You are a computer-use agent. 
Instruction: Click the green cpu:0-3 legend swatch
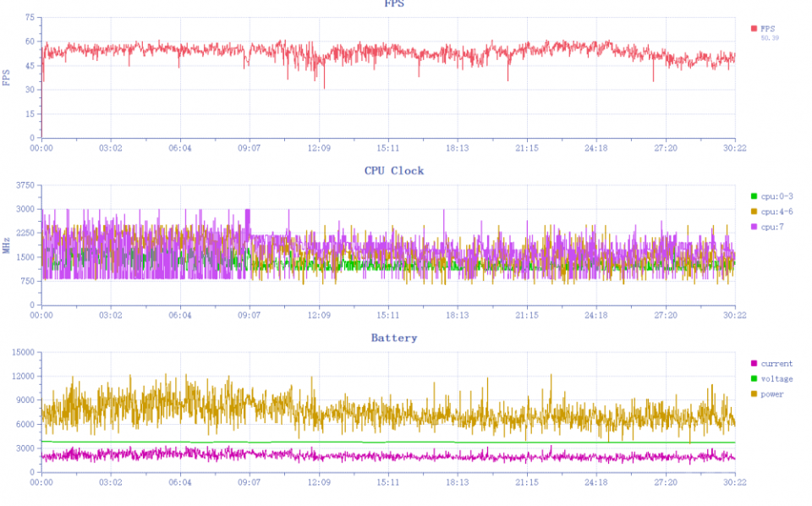(754, 196)
